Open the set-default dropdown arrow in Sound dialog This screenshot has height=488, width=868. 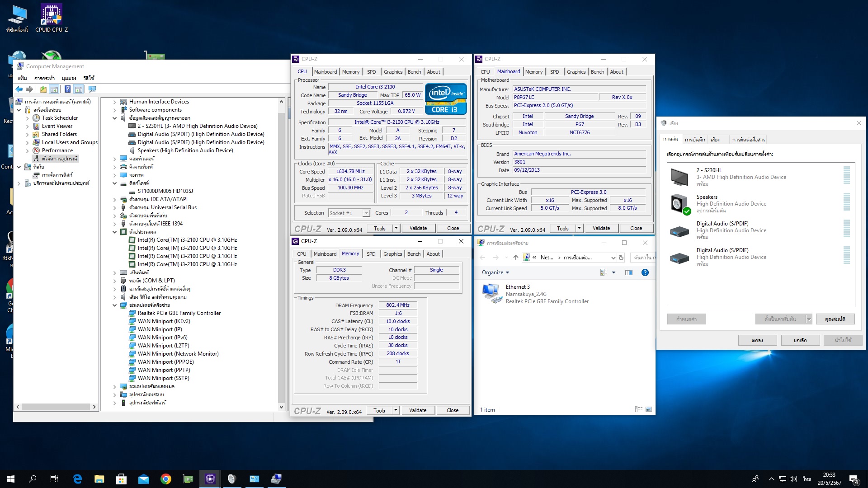[x=809, y=319]
